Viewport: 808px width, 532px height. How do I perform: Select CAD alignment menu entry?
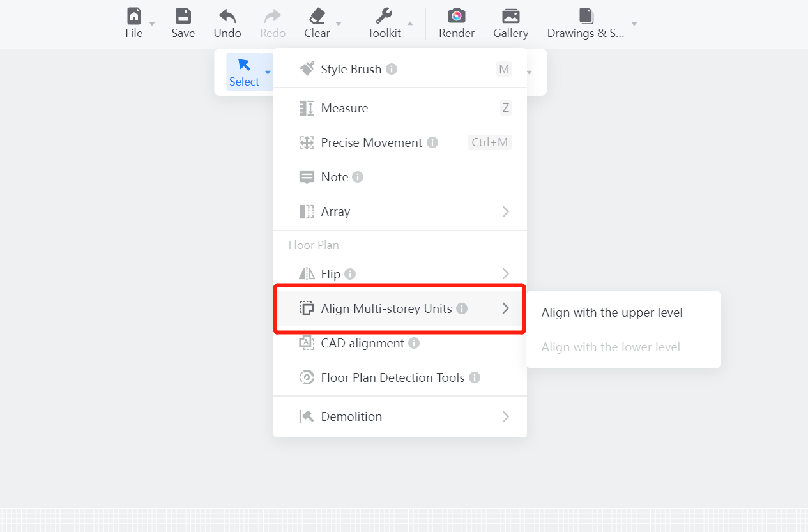(400, 343)
